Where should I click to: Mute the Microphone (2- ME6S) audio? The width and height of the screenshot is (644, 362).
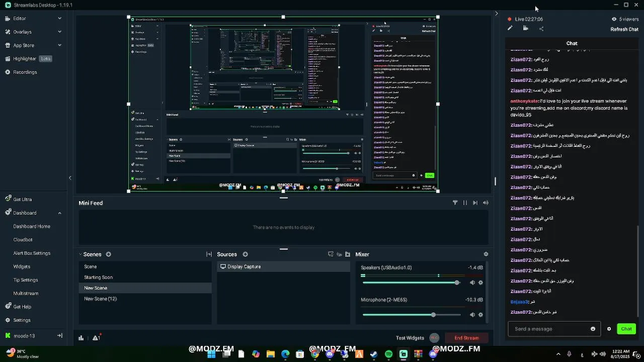[472, 315]
